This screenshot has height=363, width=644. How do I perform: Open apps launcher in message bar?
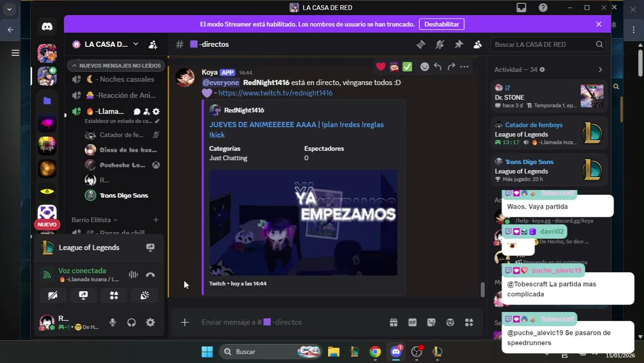pyautogui.click(x=469, y=322)
